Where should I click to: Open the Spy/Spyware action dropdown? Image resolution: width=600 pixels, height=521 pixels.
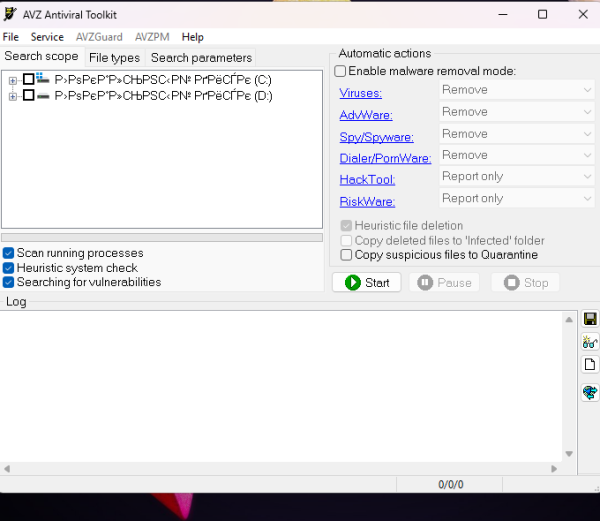517,134
